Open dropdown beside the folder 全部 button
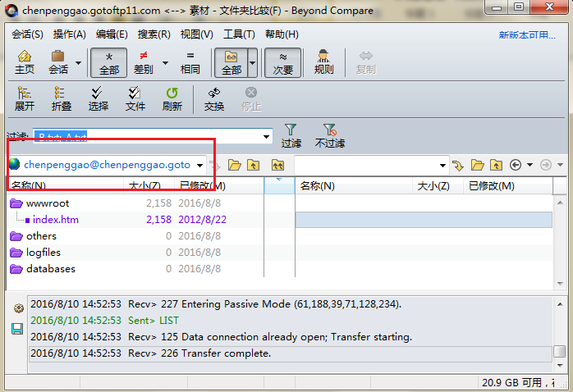The height and width of the screenshot is (392, 573). (253, 63)
